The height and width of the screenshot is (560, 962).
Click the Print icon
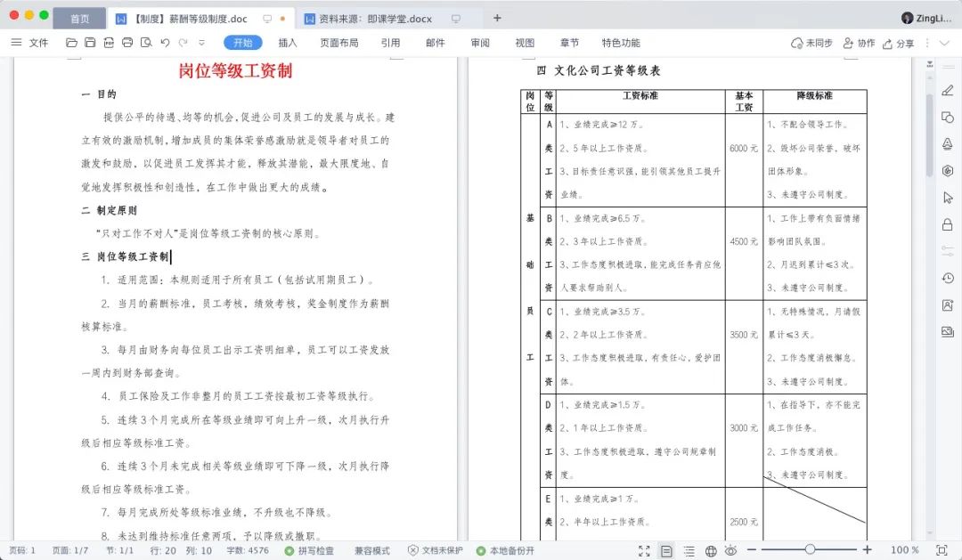[127, 43]
